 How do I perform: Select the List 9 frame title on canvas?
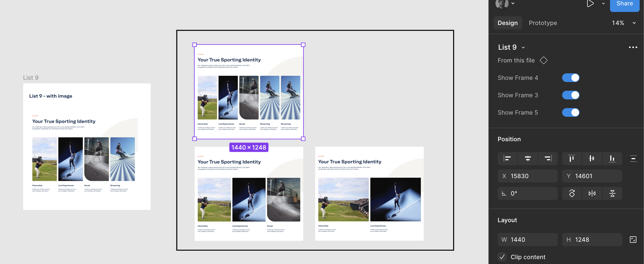click(31, 78)
